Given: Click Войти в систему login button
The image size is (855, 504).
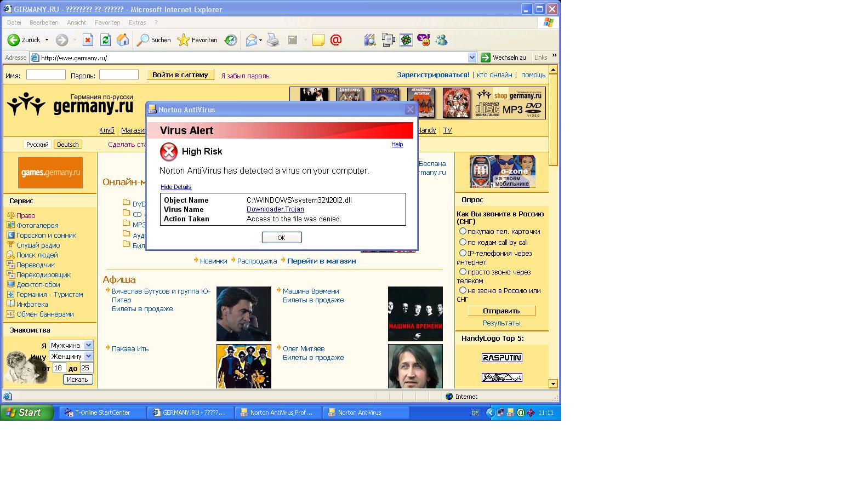Looking at the screenshot, I should pyautogui.click(x=180, y=75).
